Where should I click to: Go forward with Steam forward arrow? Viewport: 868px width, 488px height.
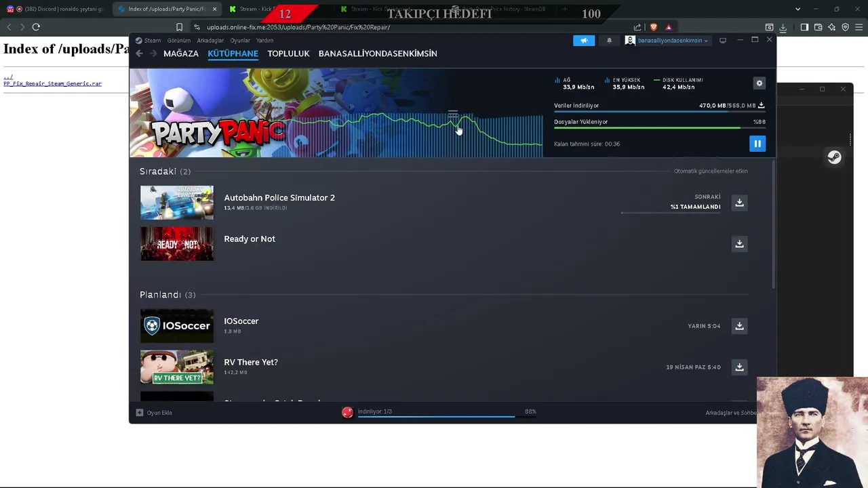pos(153,54)
